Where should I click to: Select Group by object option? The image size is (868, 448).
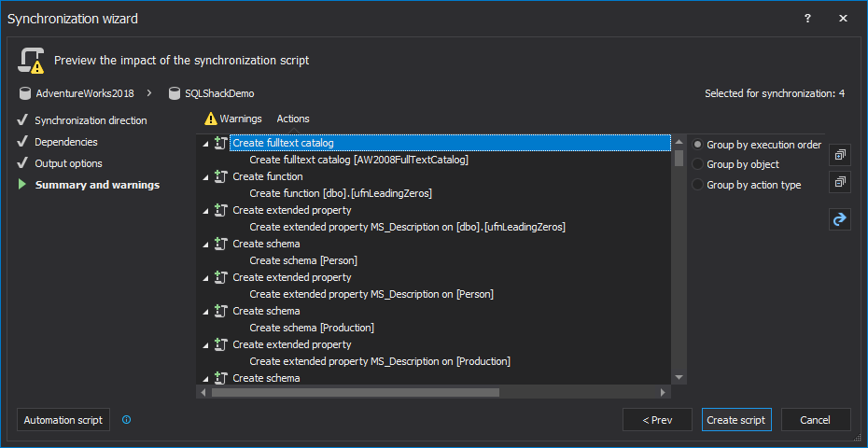(697, 164)
